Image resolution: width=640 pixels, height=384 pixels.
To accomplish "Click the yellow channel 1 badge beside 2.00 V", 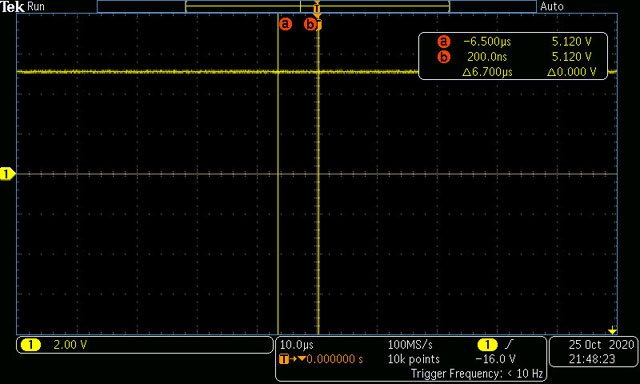I will point(31,345).
